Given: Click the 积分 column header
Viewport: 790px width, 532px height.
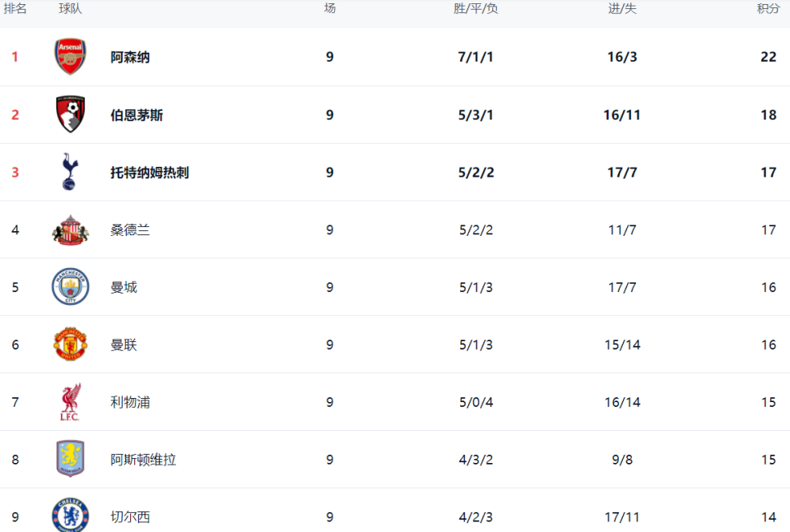Looking at the screenshot, I should coord(768,9).
